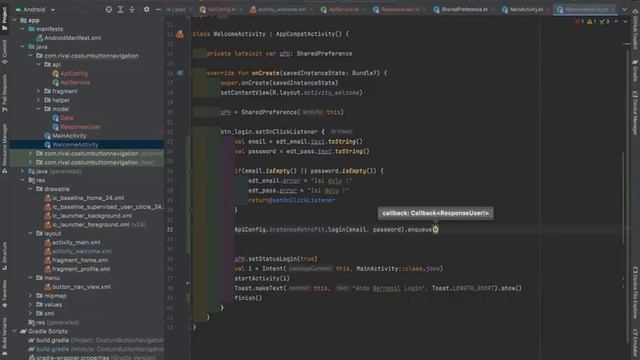Open the Device File Explorer tool window

coord(635,292)
